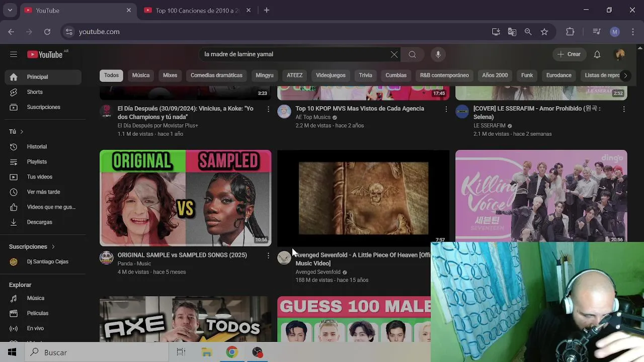Click the magnifier search button
The image size is (644, 362).
pos(412,54)
